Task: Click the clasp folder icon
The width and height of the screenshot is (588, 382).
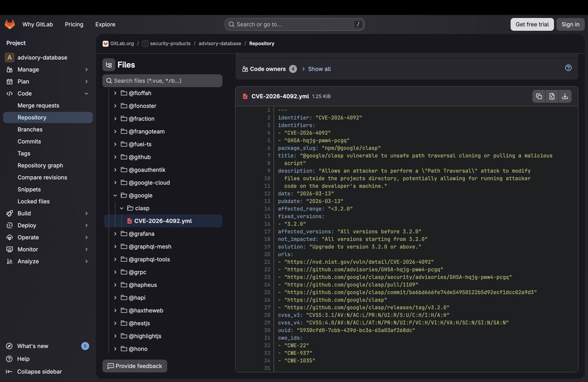Action: coord(130,208)
